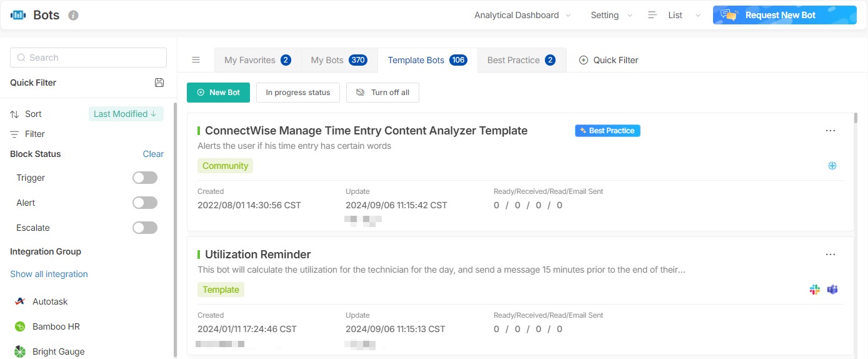Open the three-dot menu for ConnectWise Analyzer Template
The height and width of the screenshot is (359, 868).
(830, 131)
